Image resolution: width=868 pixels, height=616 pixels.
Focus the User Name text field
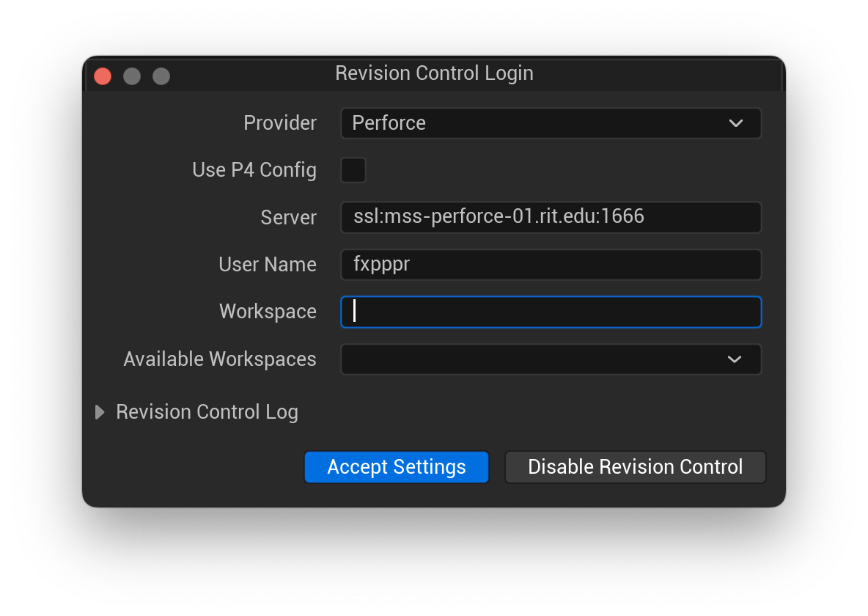pyautogui.click(x=550, y=265)
